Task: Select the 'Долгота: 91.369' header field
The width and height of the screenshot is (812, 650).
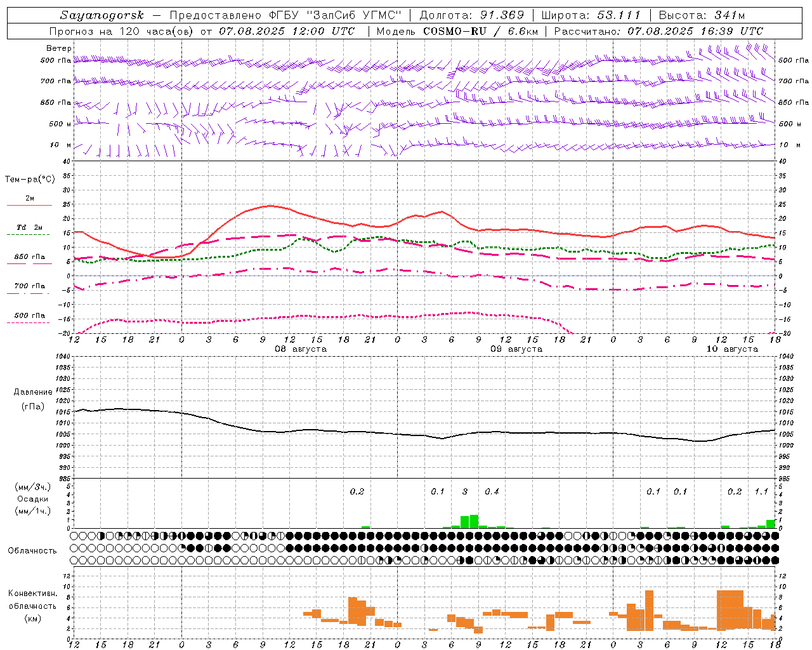Action: point(472,15)
